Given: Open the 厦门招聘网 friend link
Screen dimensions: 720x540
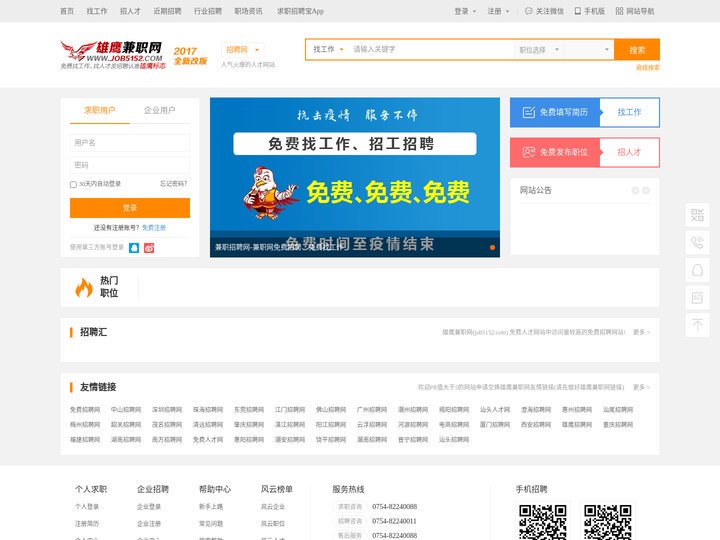Looking at the screenshot, I should pyautogui.click(x=495, y=425).
